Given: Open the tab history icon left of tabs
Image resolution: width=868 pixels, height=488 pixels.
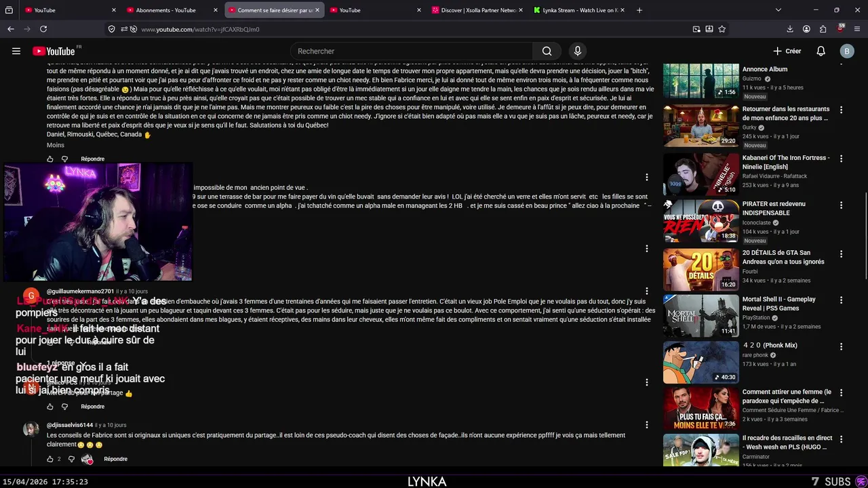Looking at the screenshot, I should (9, 10).
